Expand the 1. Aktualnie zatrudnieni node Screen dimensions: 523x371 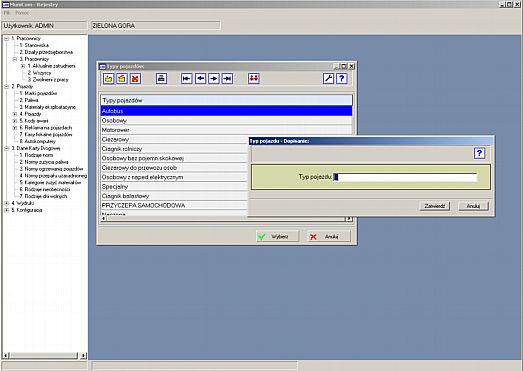click(23, 66)
